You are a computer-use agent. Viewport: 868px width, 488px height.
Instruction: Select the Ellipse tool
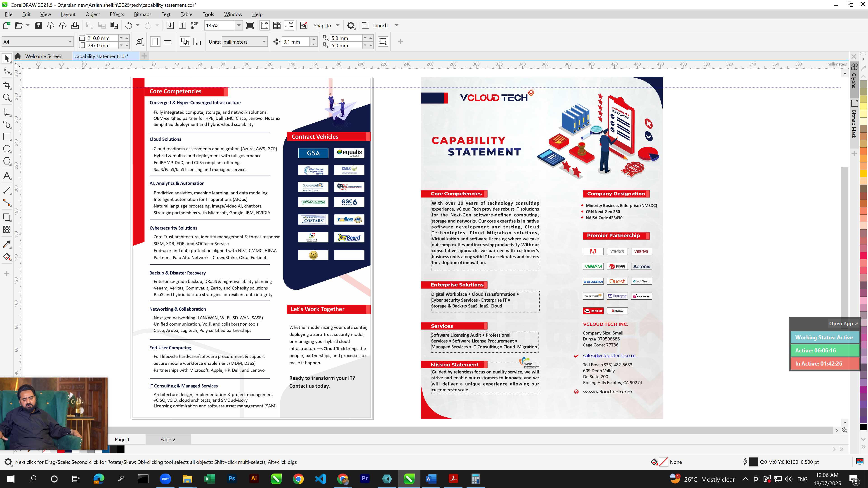pyautogui.click(x=7, y=149)
